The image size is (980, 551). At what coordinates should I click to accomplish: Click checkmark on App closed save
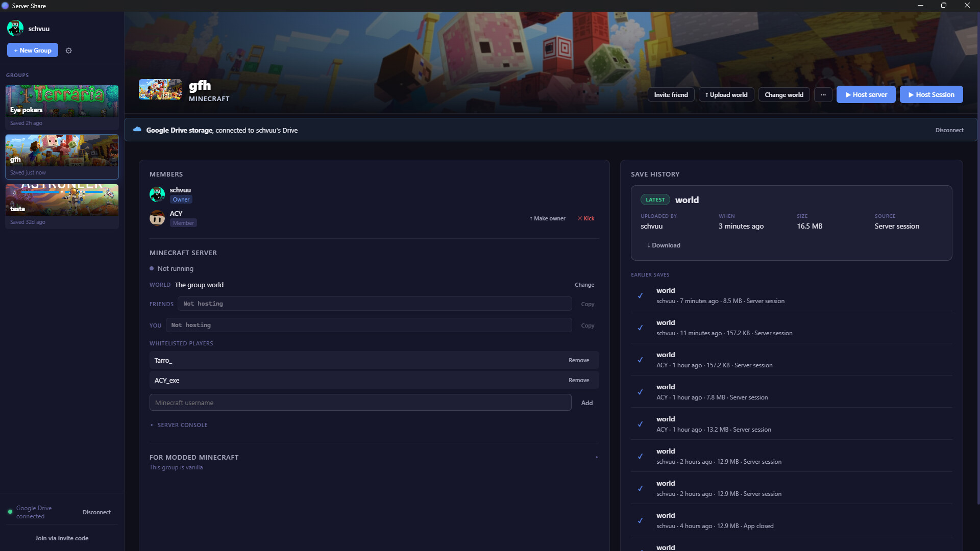640,520
